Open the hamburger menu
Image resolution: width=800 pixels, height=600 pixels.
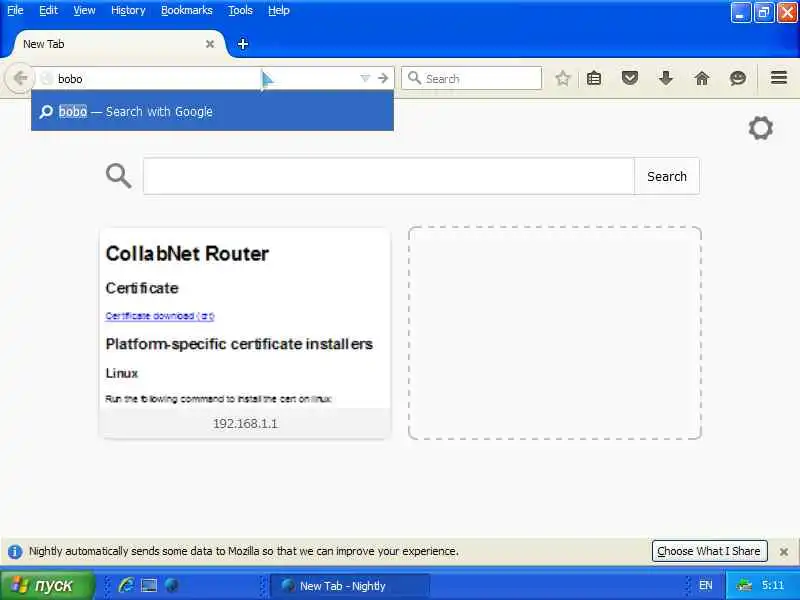tap(779, 78)
